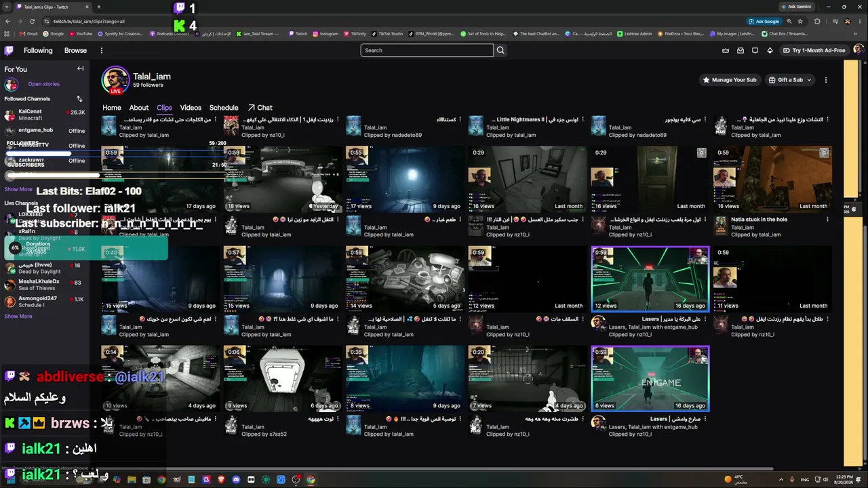The width and height of the screenshot is (868, 488).
Task: Play the clip showing a white safe
Action: tap(283, 379)
